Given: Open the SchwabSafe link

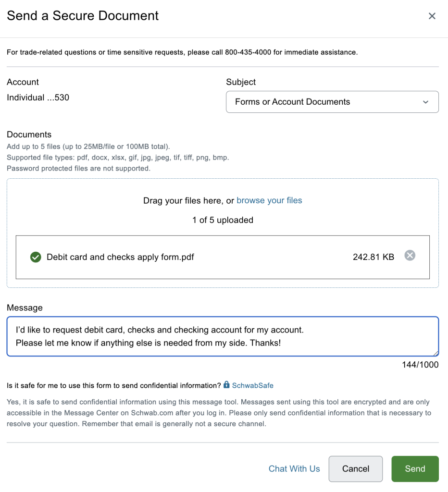Looking at the screenshot, I should [252, 385].
